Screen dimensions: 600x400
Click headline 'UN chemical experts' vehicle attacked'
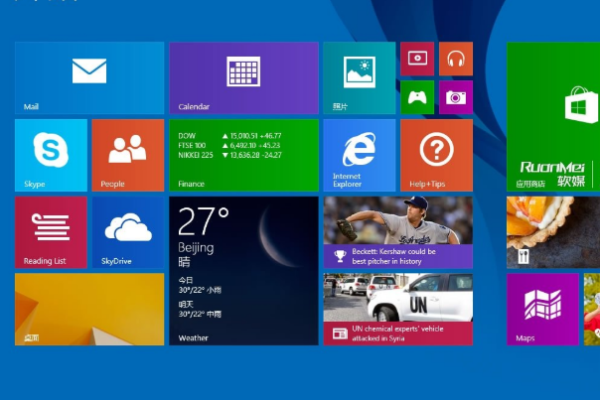(x=398, y=333)
